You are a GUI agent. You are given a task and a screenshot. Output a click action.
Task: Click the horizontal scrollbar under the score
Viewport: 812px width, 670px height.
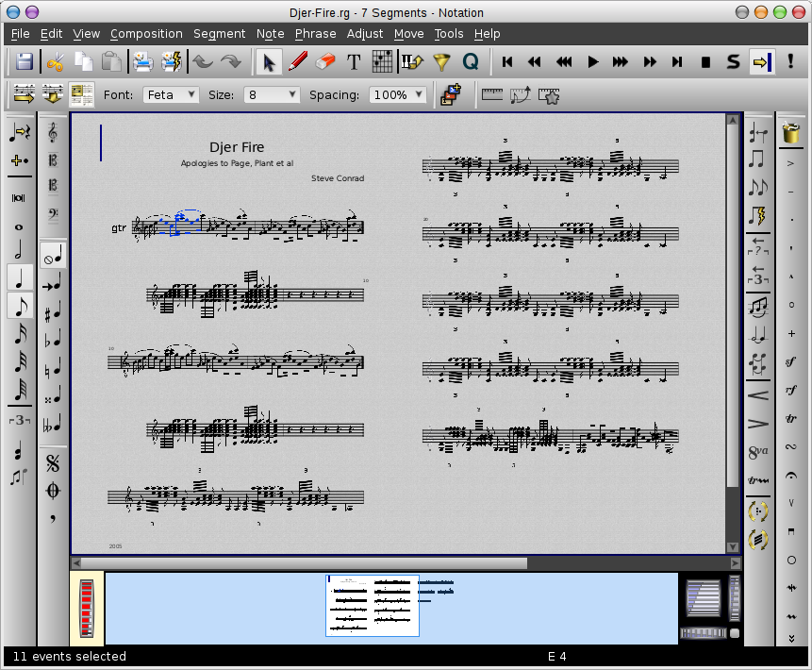pos(304,562)
